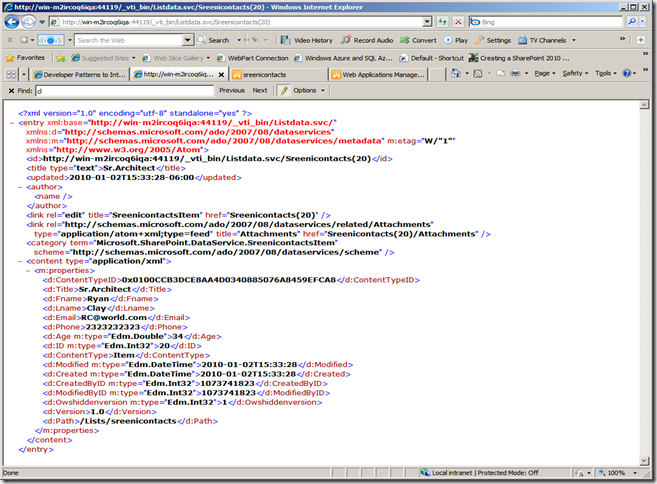Open Video History in the toolbar
The width and height of the screenshot is (657, 484).
point(307,40)
